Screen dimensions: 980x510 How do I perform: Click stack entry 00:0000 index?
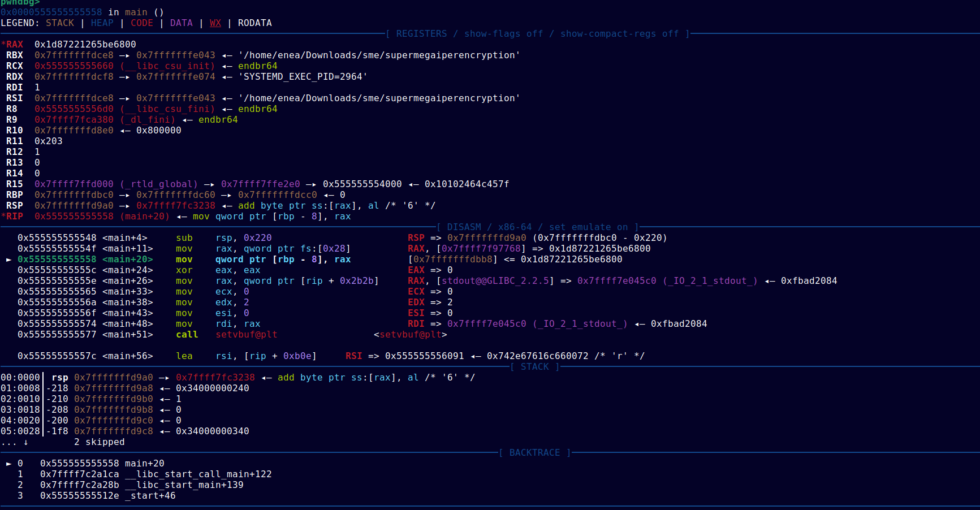(20, 377)
